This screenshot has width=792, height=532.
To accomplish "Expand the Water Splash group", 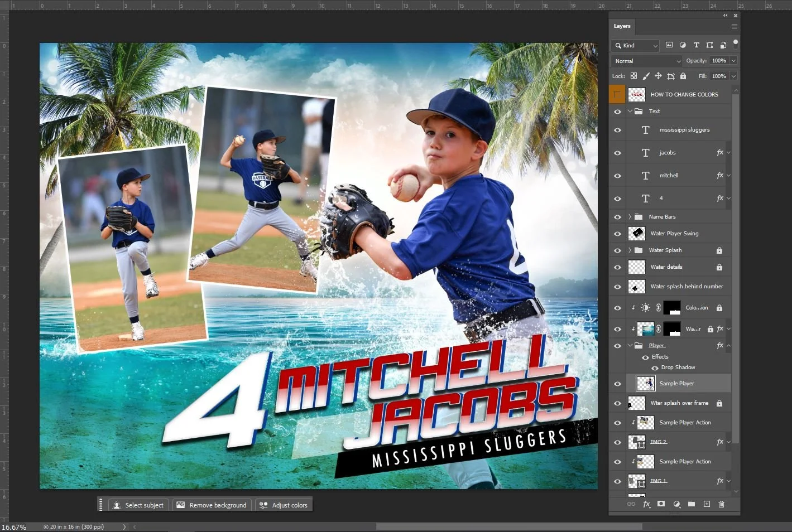I will pos(630,250).
